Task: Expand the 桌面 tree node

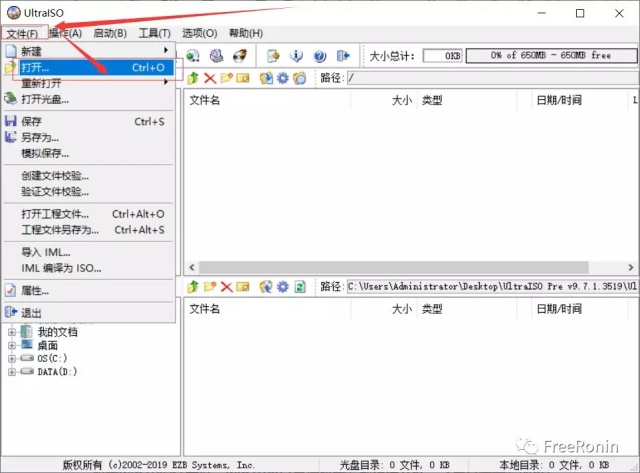Action: pos(12,345)
